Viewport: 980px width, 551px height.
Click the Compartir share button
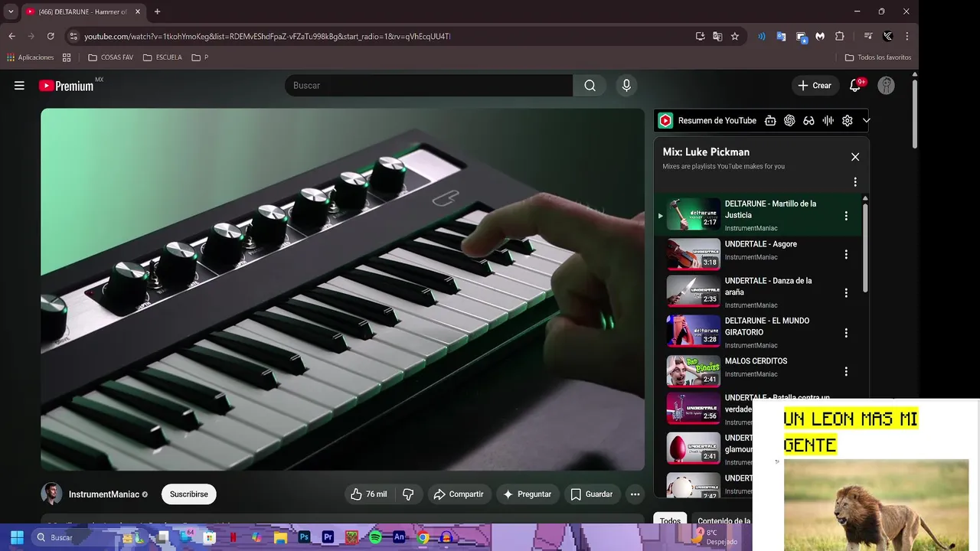click(459, 494)
